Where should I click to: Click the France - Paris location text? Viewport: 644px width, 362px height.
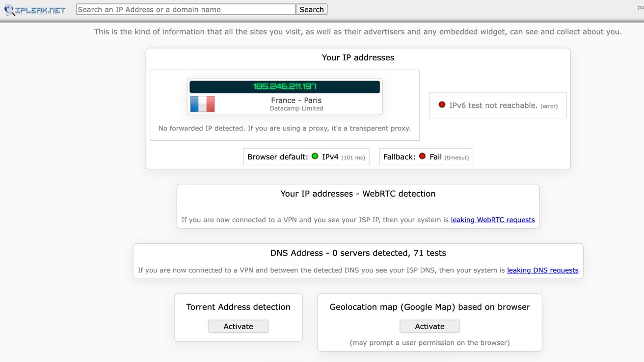[x=296, y=100]
